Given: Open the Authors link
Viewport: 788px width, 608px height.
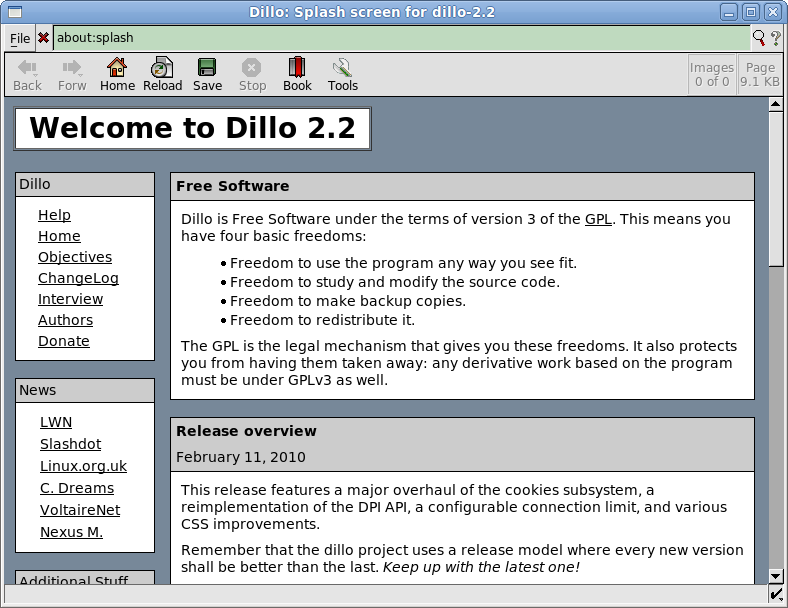Looking at the screenshot, I should [65, 320].
